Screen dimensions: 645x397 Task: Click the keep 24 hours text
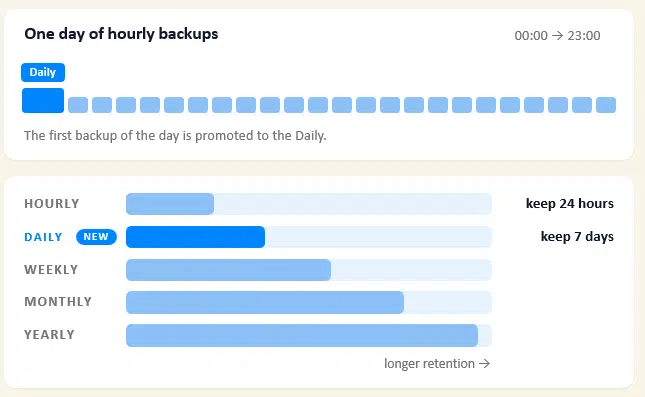[x=570, y=203]
